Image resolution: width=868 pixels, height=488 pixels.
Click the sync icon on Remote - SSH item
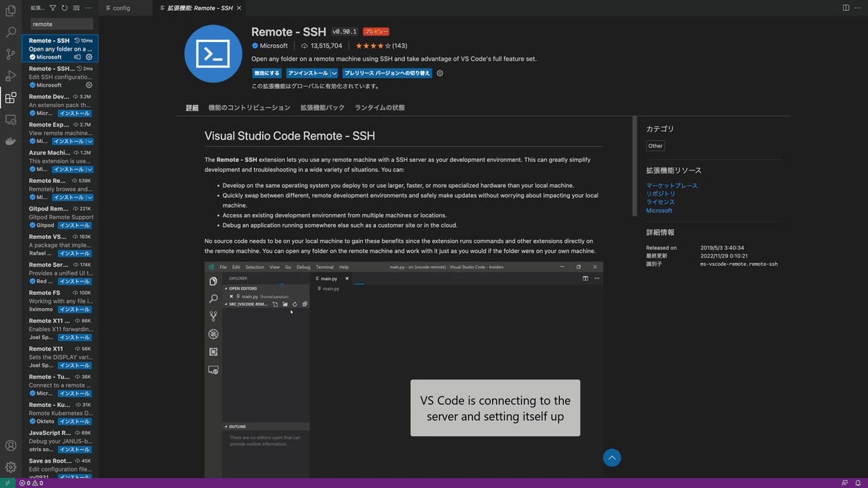coord(78,57)
